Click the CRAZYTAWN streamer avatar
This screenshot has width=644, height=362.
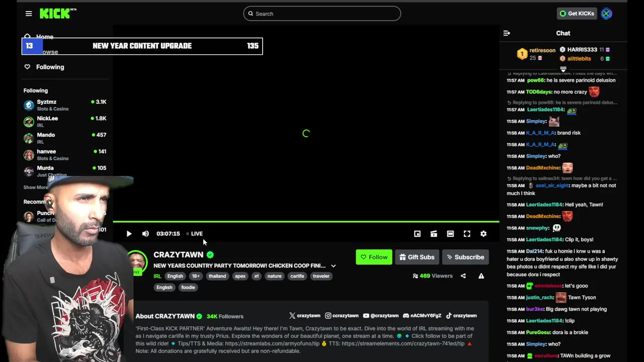pyautogui.click(x=136, y=261)
